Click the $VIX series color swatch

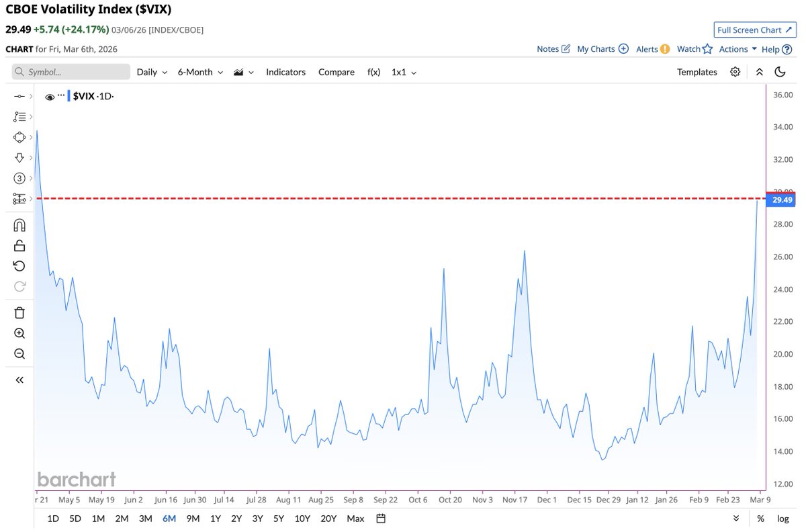pos(69,97)
